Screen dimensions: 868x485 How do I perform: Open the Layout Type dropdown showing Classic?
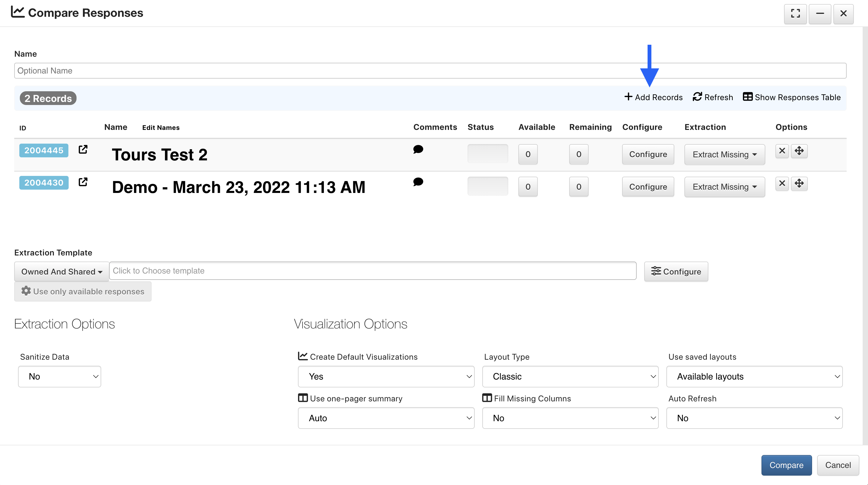571,376
